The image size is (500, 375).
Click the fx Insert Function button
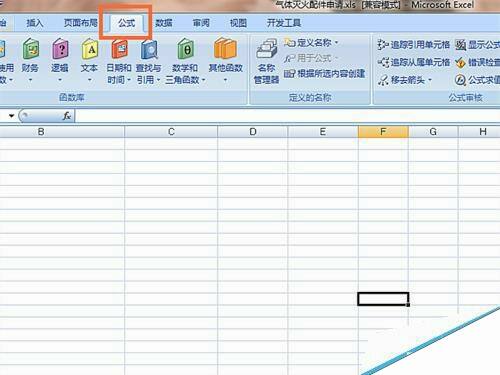[x=67, y=116]
